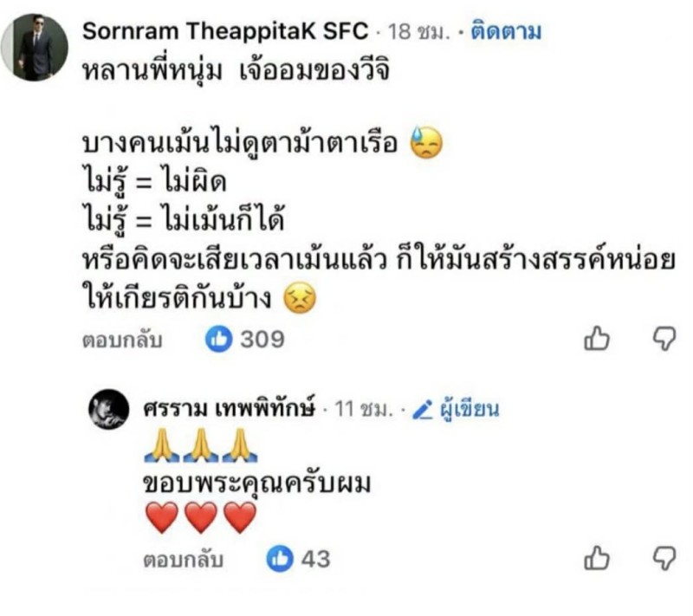Click the blue like reaction icon beside 309
The width and height of the screenshot is (693, 616).
(219, 340)
